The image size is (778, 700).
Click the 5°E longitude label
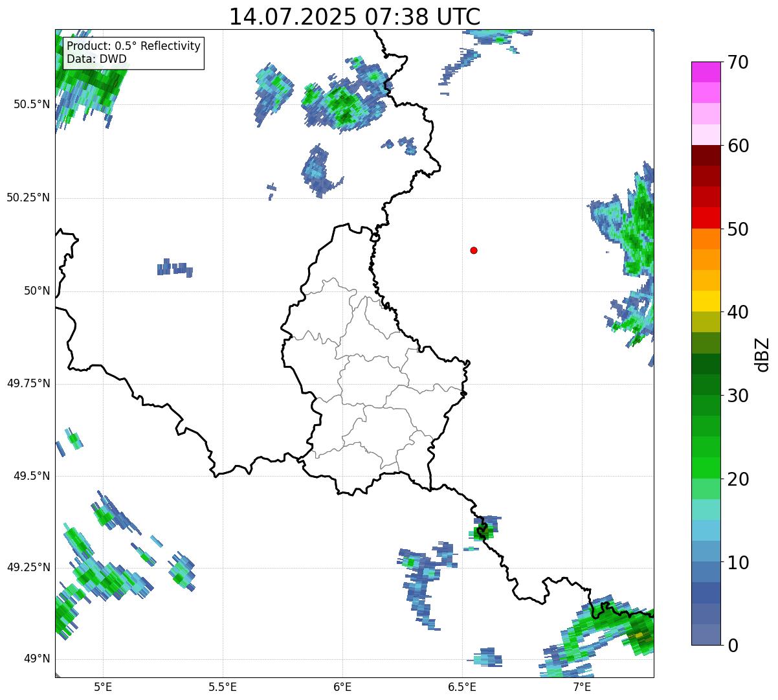[x=103, y=686]
